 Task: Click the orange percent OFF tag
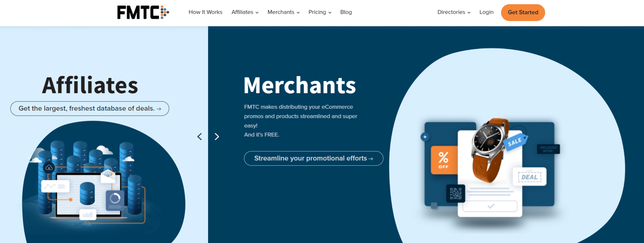click(444, 160)
